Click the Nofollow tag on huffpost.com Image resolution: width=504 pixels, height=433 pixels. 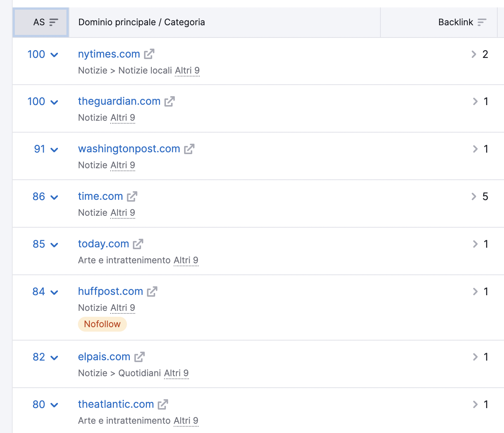pyautogui.click(x=102, y=324)
